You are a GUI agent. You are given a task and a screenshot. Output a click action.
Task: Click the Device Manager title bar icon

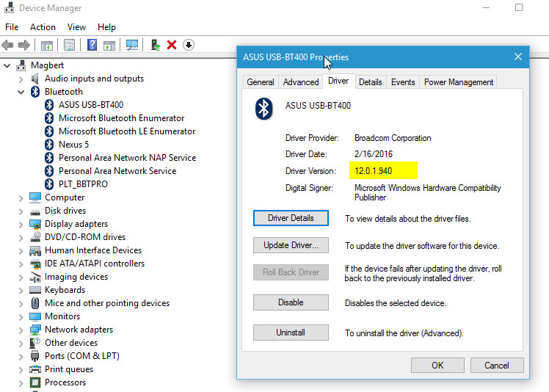coord(9,7)
